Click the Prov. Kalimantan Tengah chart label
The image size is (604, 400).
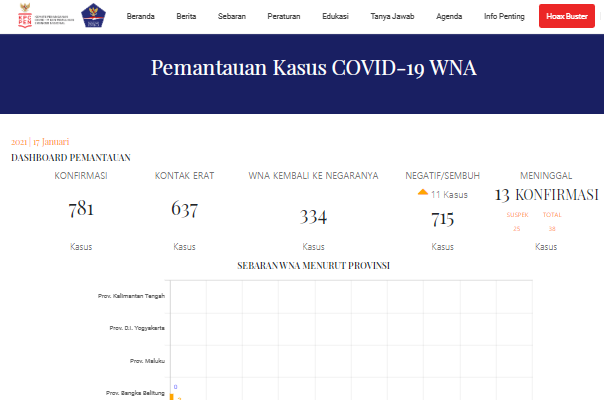click(131, 296)
